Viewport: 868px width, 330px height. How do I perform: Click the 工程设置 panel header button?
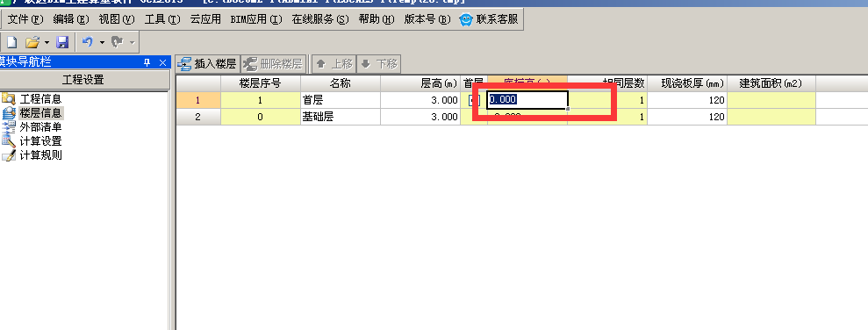[83, 80]
